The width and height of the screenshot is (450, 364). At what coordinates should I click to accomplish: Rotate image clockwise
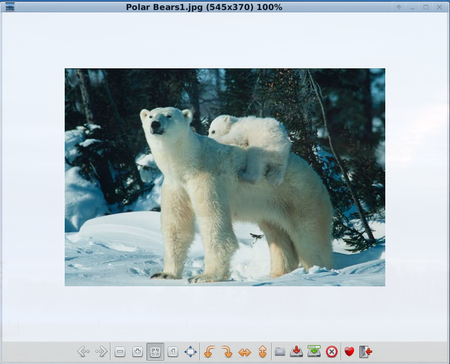[227, 352]
